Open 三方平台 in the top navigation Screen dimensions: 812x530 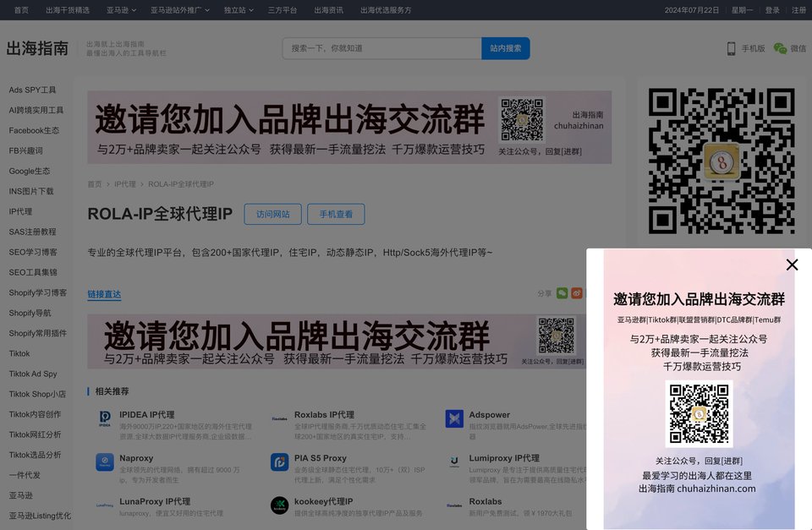coord(283,10)
